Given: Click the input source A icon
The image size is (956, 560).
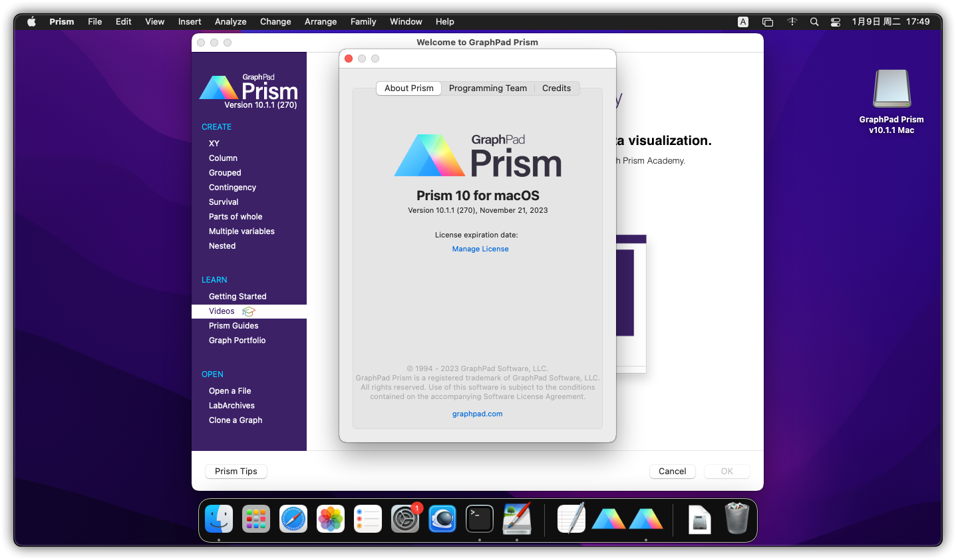Looking at the screenshot, I should pos(743,22).
